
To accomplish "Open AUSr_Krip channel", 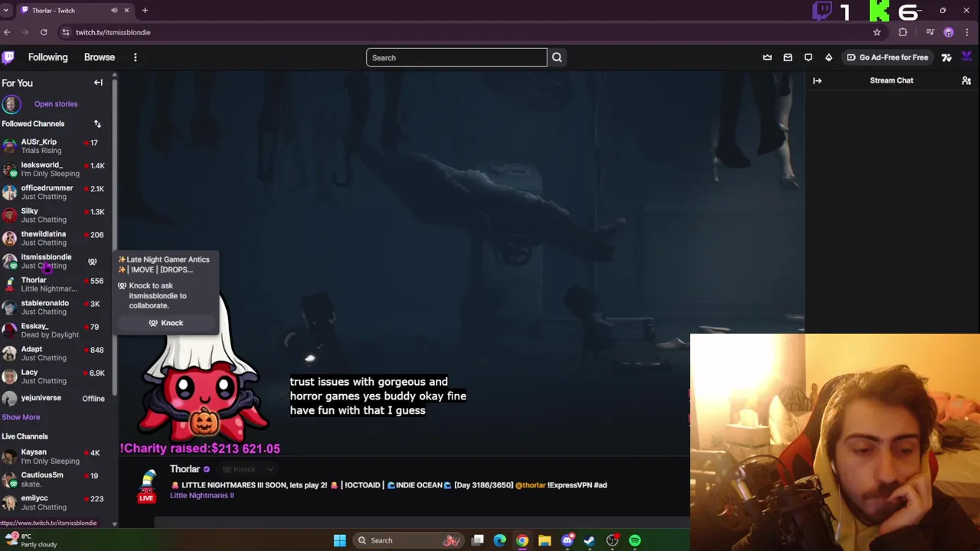I will tap(56, 146).
